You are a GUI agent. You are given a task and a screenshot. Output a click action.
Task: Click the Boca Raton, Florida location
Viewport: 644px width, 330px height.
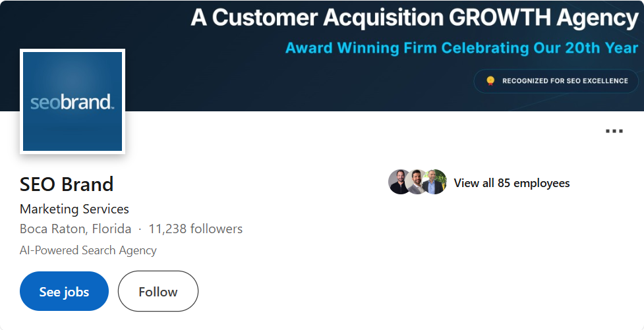75,229
